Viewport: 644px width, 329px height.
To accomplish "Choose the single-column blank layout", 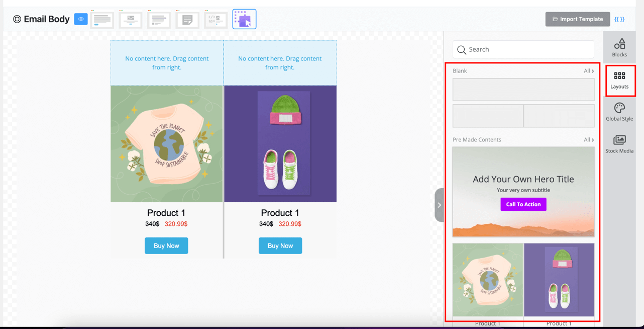I will [523, 90].
